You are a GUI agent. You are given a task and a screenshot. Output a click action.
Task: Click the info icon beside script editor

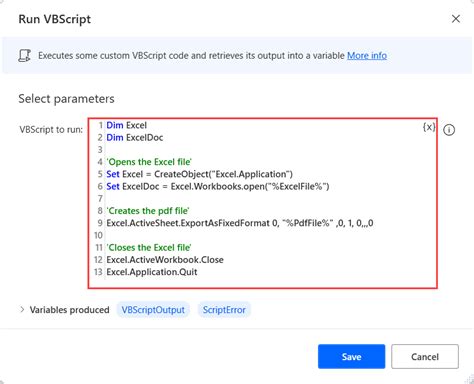click(449, 130)
